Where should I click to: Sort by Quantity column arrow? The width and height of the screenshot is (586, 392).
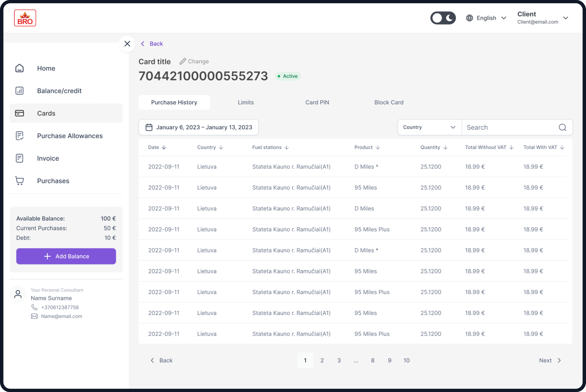click(x=445, y=147)
